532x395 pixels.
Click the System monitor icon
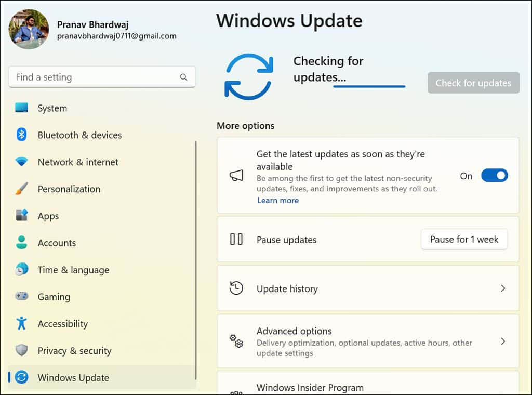pyautogui.click(x=22, y=108)
